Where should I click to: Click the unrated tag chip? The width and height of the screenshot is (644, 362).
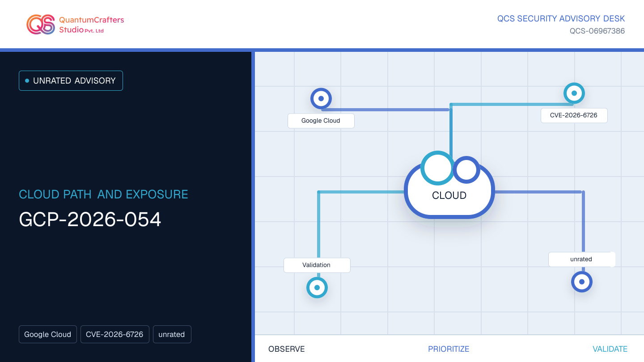pyautogui.click(x=172, y=334)
